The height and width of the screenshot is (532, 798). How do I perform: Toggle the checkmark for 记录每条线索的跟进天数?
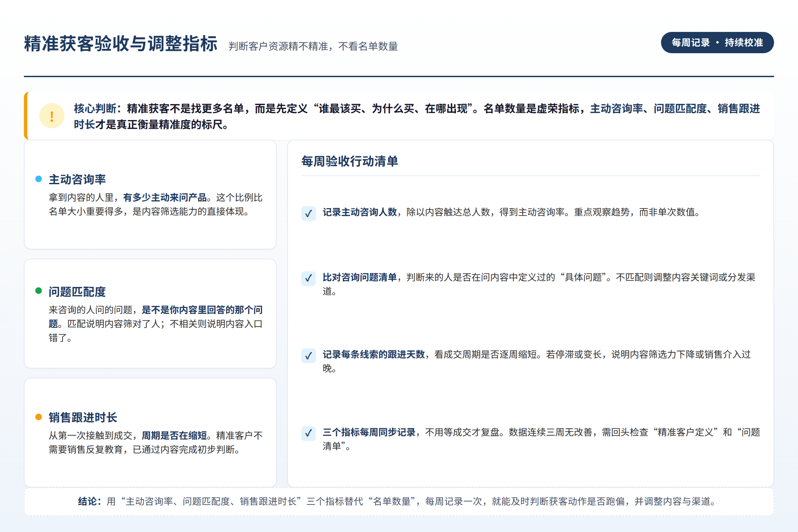(309, 356)
